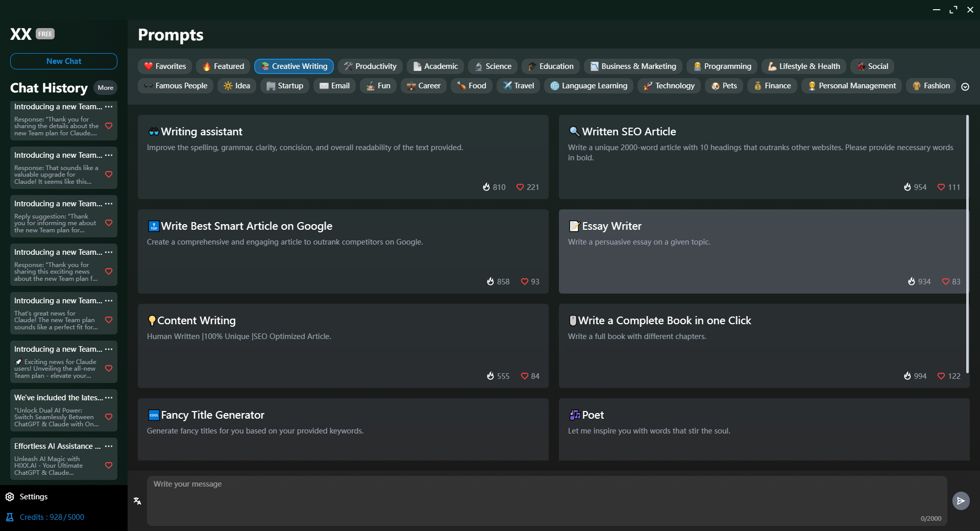980x531 pixels.
Task: Open options of chat starting 'Reply suggestion'
Action: tap(109, 204)
